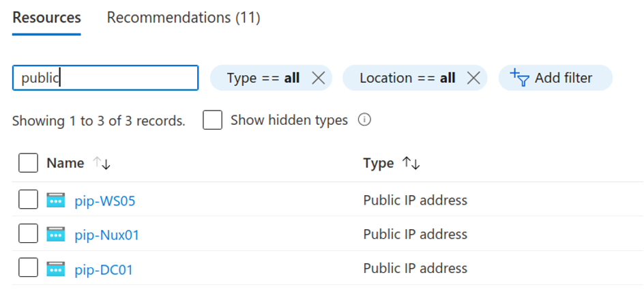This screenshot has width=644, height=307.
Task: Open the Location == all filter dropdown
Action: tap(407, 78)
